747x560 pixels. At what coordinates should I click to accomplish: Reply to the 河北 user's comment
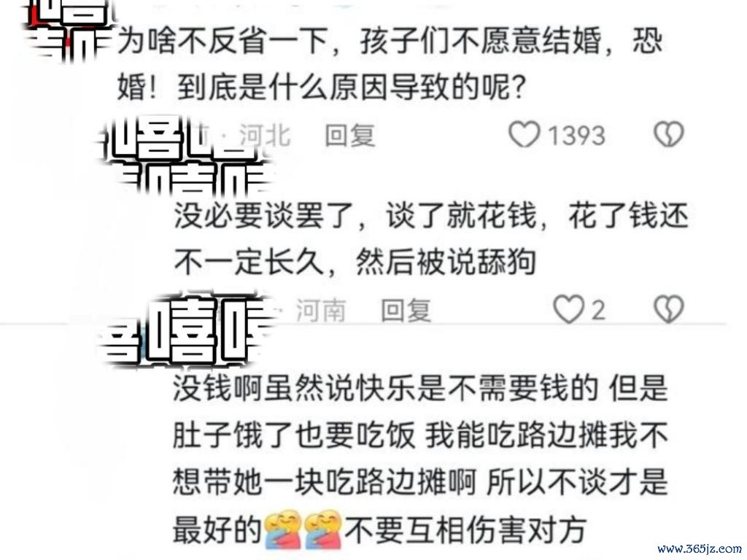pos(349,135)
